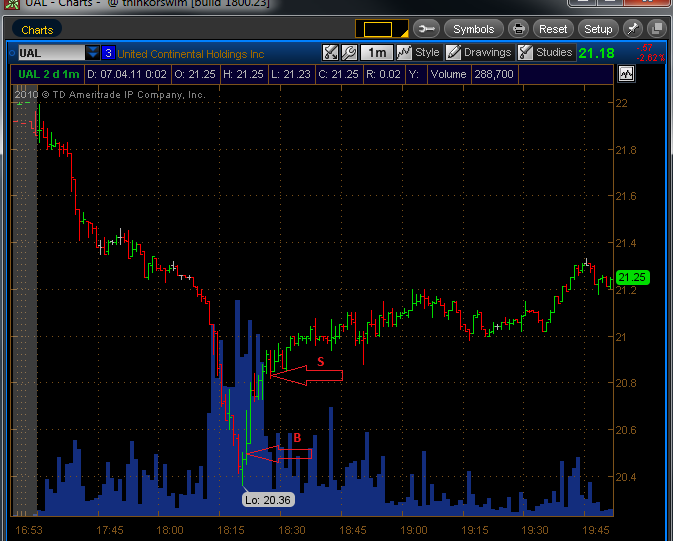
Task: Click the chart mode icon at the top right
Action: (626, 74)
